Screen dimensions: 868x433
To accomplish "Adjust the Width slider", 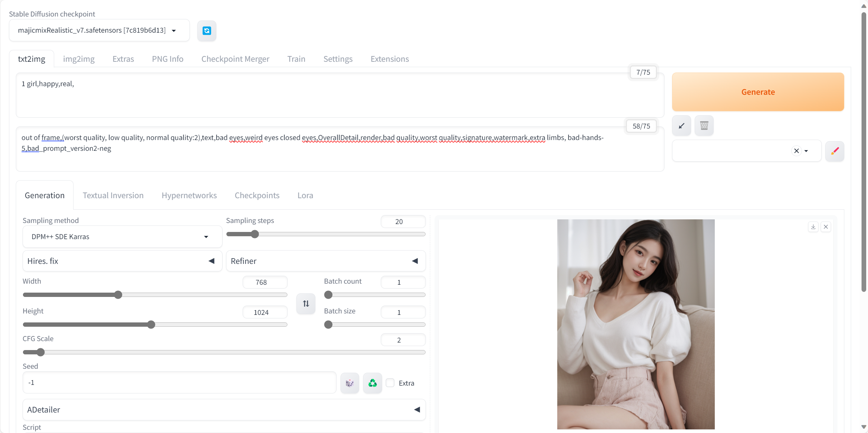I will tap(155, 295).
